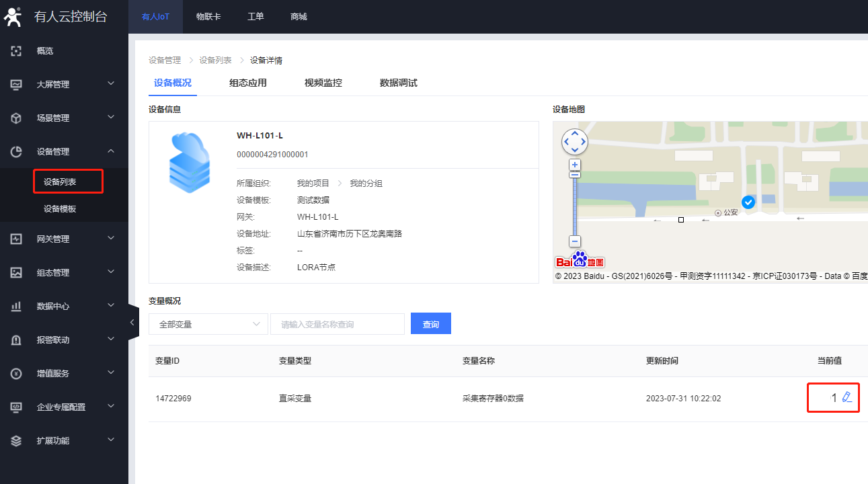Zoom out the map with minus button
The width and height of the screenshot is (868, 484).
pos(574,241)
